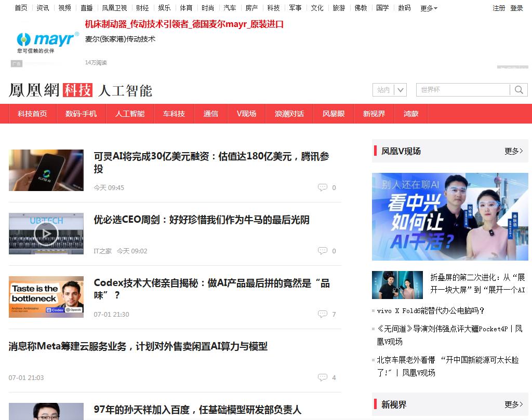This screenshot has height=420, width=532.
Task: Open 凤凰卫视 in the top menu
Action: (x=114, y=8)
